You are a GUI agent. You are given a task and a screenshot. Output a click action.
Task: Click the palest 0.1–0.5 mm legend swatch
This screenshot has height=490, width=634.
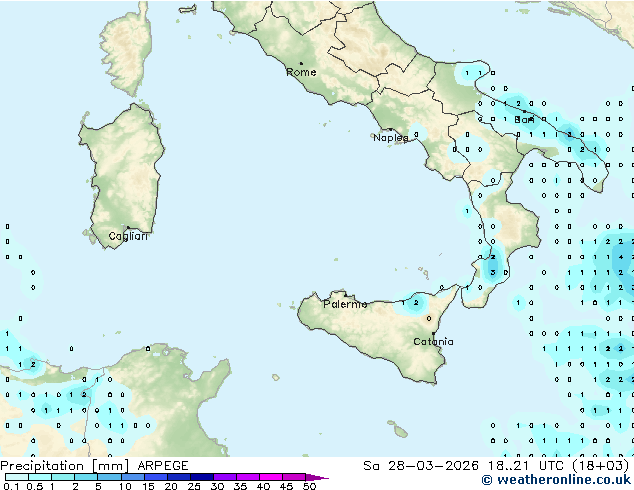click(x=17, y=477)
